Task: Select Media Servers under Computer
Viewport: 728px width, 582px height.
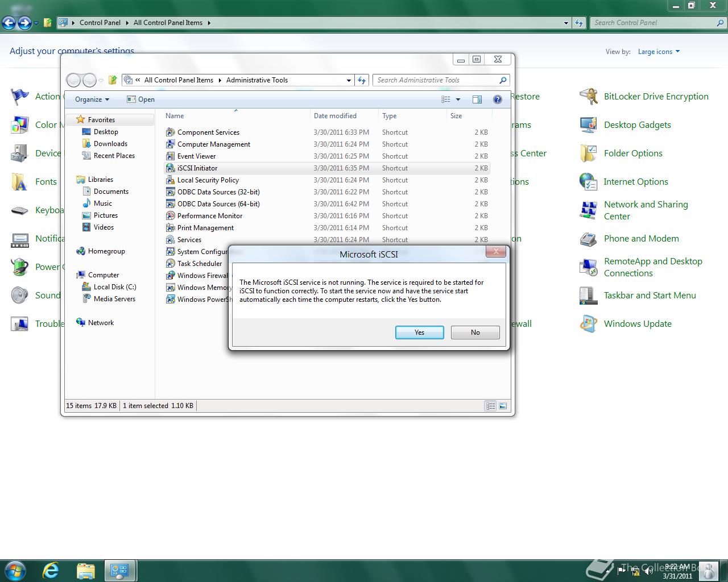Action: [114, 299]
